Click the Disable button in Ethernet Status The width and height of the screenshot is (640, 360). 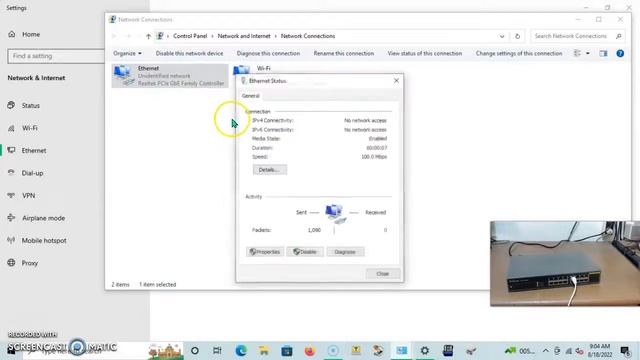[305, 252]
